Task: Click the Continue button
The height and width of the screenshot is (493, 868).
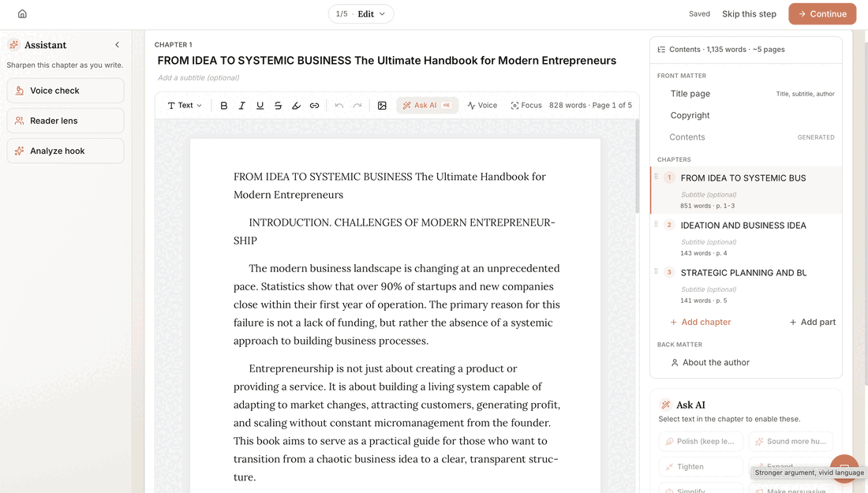Action: pyautogui.click(x=822, y=14)
